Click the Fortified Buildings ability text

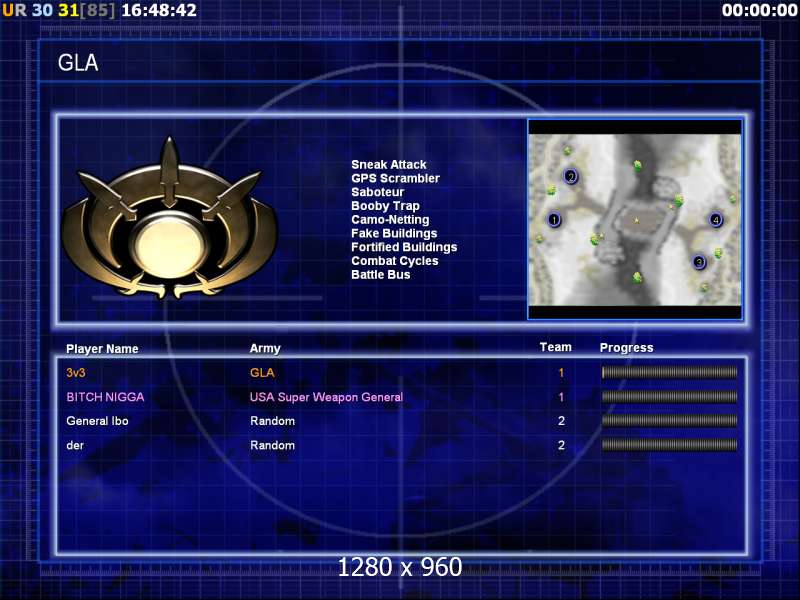pyautogui.click(x=404, y=247)
